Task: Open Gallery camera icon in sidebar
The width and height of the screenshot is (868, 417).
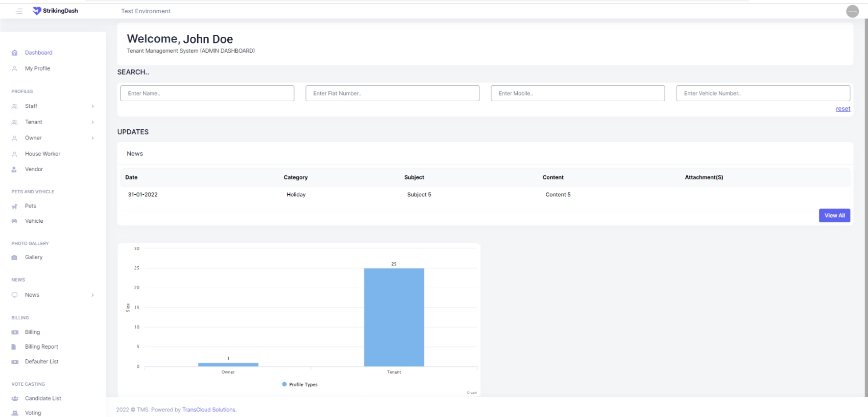Action: pyautogui.click(x=14, y=258)
